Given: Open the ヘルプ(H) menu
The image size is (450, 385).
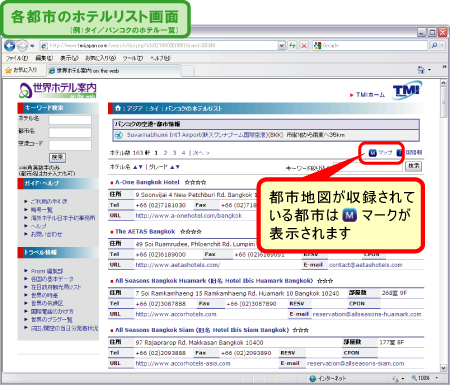Looking at the screenshot, I should [x=160, y=58].
